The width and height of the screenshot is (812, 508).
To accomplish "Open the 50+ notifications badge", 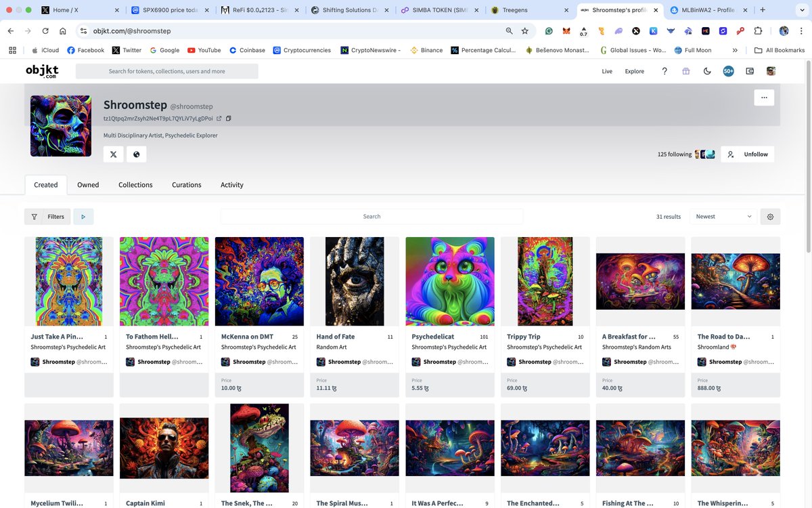I will pyautogui.click(x=728, y=71).
